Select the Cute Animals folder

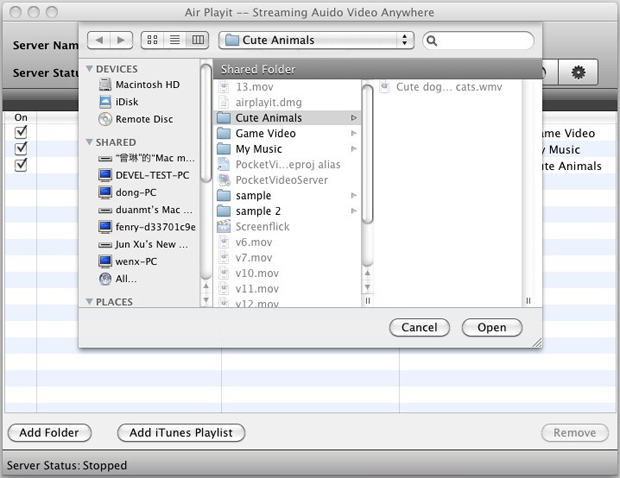click(x=287, y=118)
